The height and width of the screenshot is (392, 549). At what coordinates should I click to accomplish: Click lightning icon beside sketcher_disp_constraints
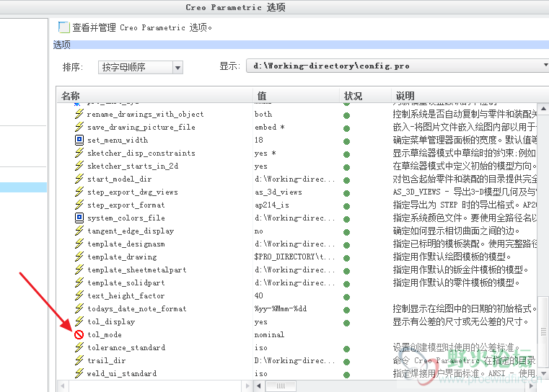pyautogui.click(x=79, y=153)
